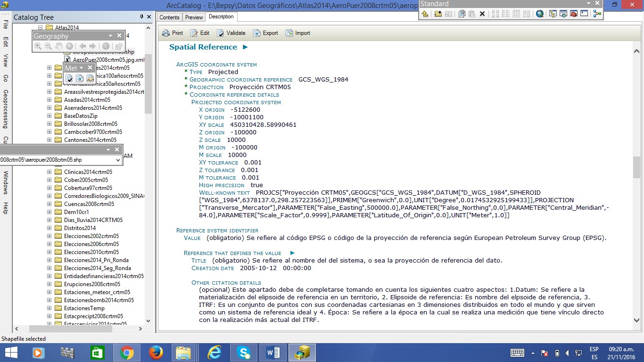
Task: Click the description pane vertical scrollbar thumb
Action: (636, 166)
